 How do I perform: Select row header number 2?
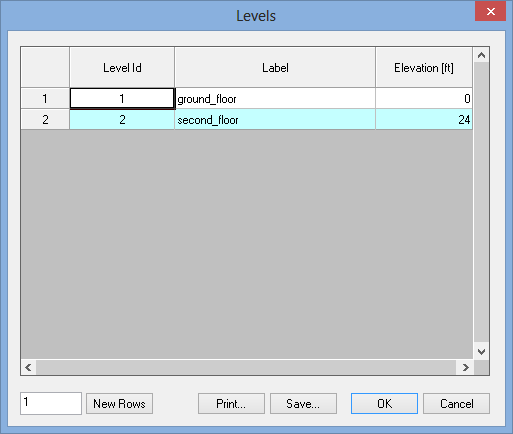click(45, 119)
